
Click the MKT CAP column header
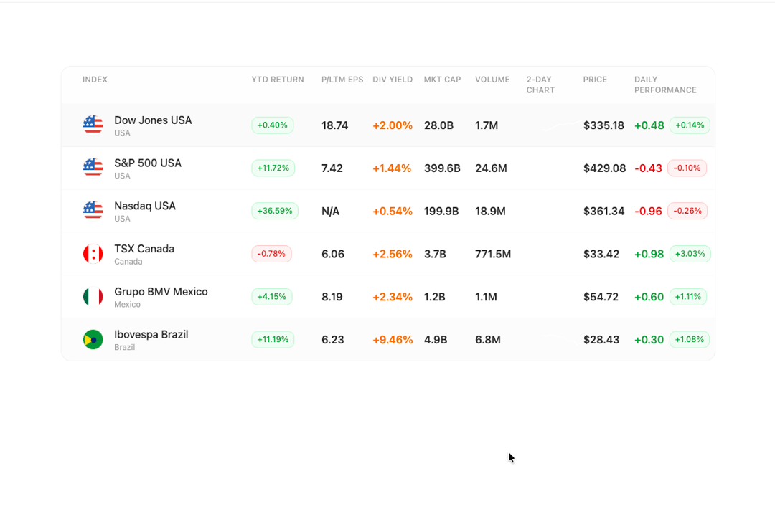[x=442, y=80]
